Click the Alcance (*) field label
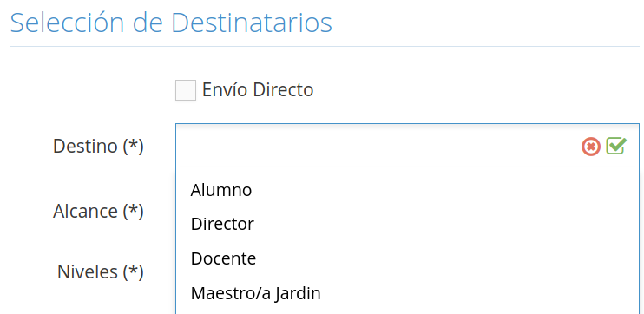This screenshot has height=314, width=644. (98, 211)
